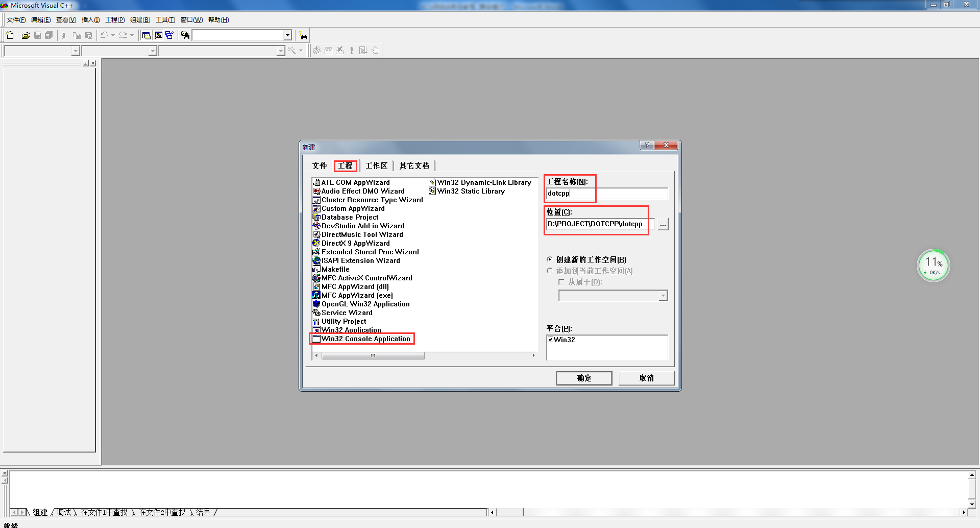Click the Copy toolbar icon
980x528 pixels.
[77, 35]
